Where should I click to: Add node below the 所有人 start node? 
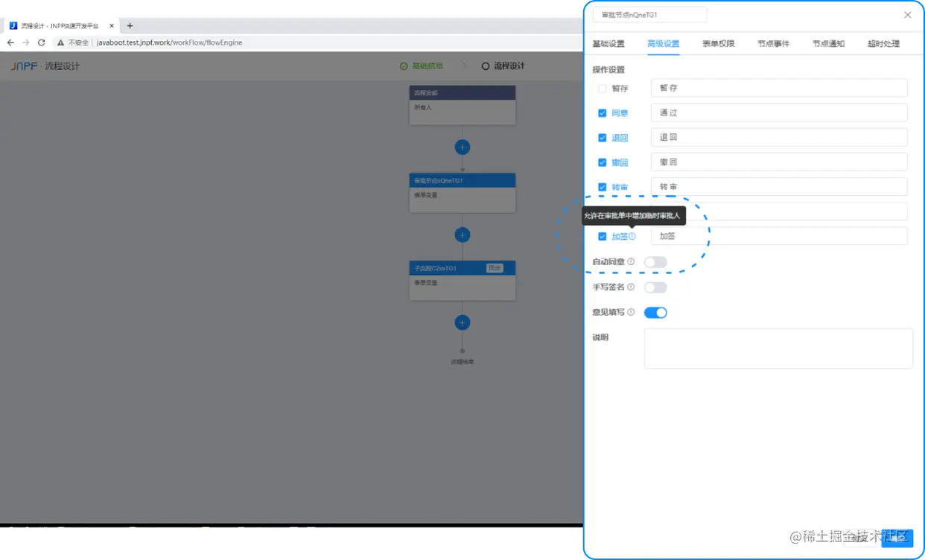click(462, 147)
